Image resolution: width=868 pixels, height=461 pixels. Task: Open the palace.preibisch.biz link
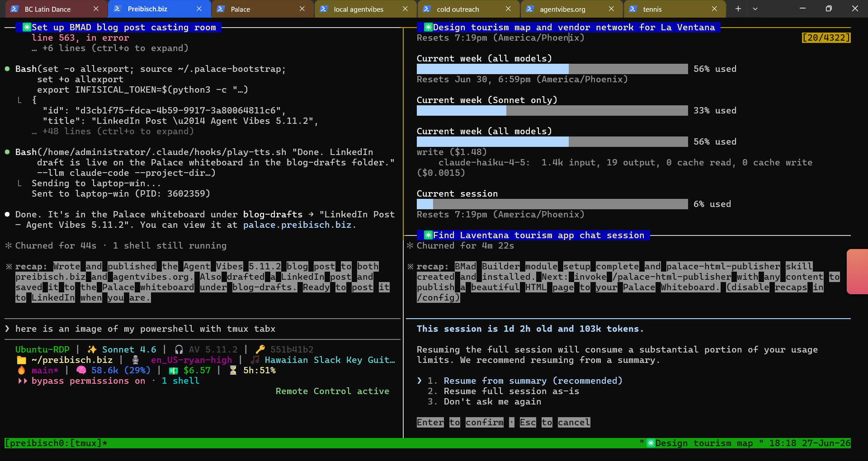pyautogui.click(x=298, y=225)
